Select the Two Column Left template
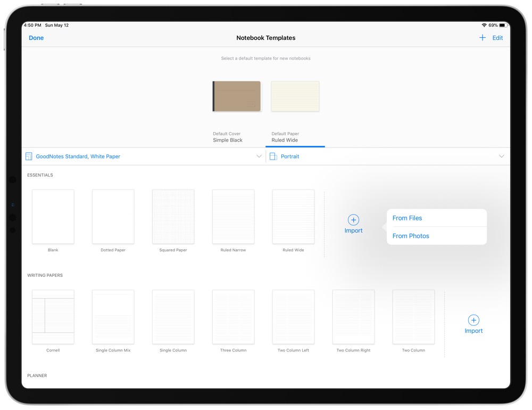 [293, 317]
